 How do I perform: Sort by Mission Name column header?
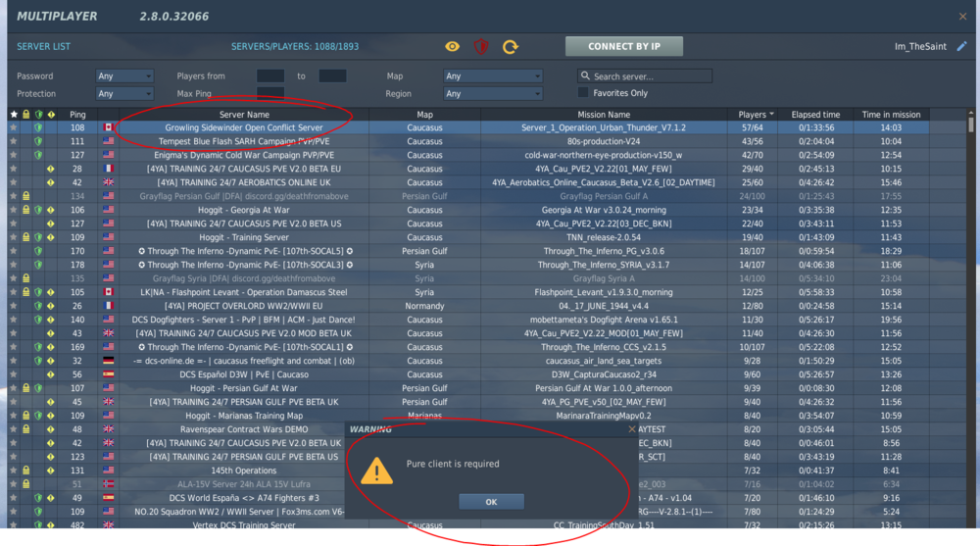(x=604, y=115)
